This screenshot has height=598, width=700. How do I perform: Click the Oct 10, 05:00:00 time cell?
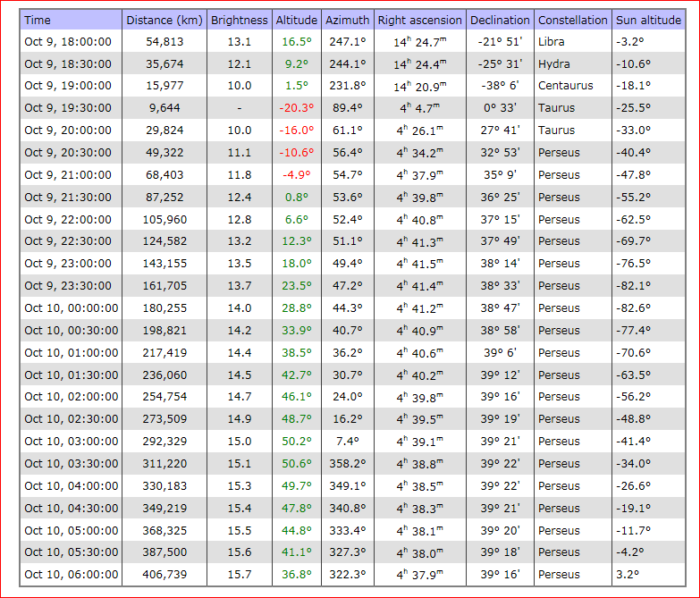coord(72,530)
